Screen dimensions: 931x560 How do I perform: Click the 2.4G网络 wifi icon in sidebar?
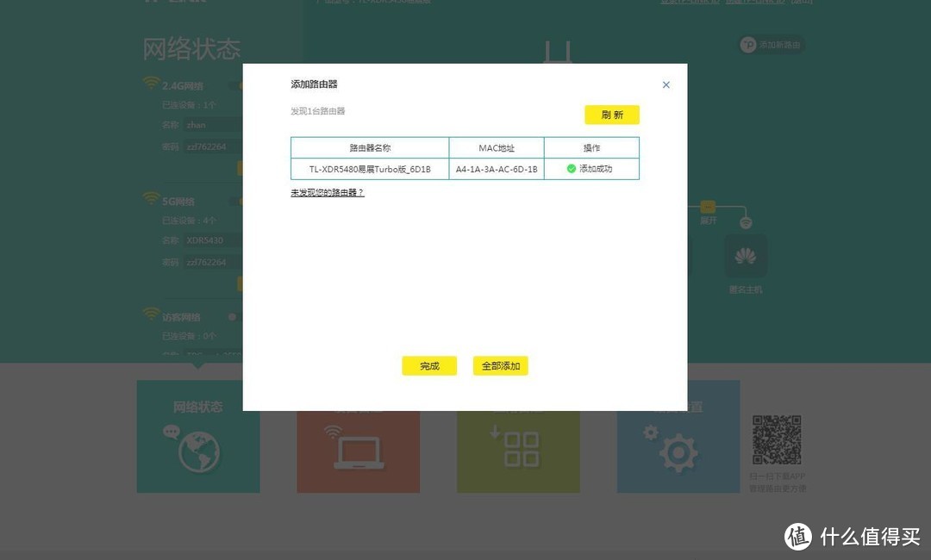pyautogui.click(x=150, y=83)
